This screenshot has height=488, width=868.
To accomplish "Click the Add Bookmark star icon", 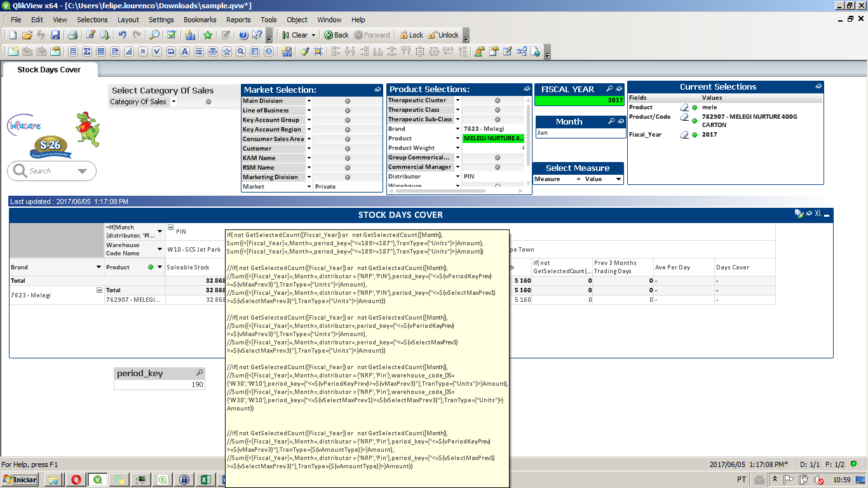I will coord(207,35).
